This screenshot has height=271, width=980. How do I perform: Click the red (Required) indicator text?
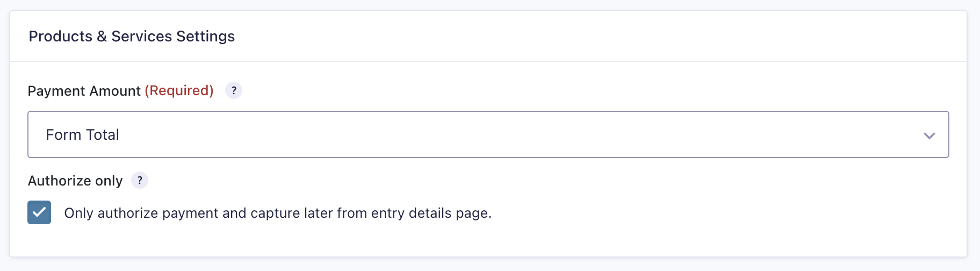click(179, 90)
